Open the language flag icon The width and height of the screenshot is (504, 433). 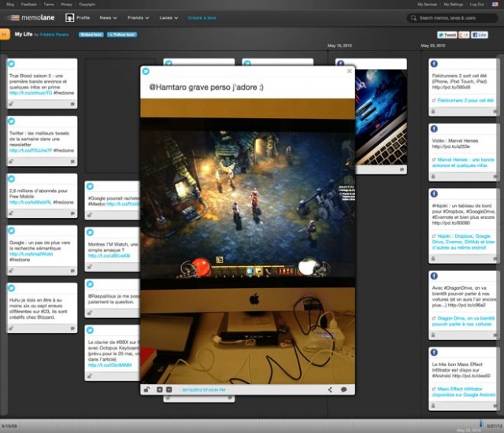tap(495, 5)
